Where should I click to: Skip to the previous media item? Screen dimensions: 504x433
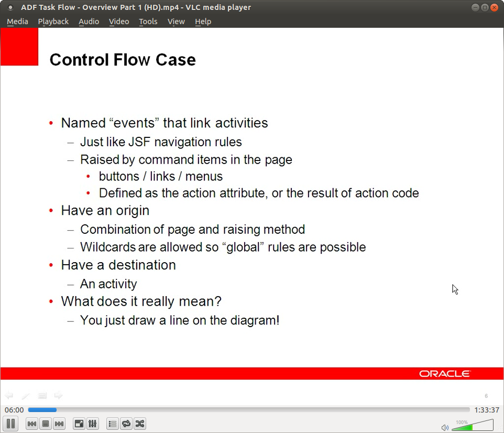click(x=31, y=424)
